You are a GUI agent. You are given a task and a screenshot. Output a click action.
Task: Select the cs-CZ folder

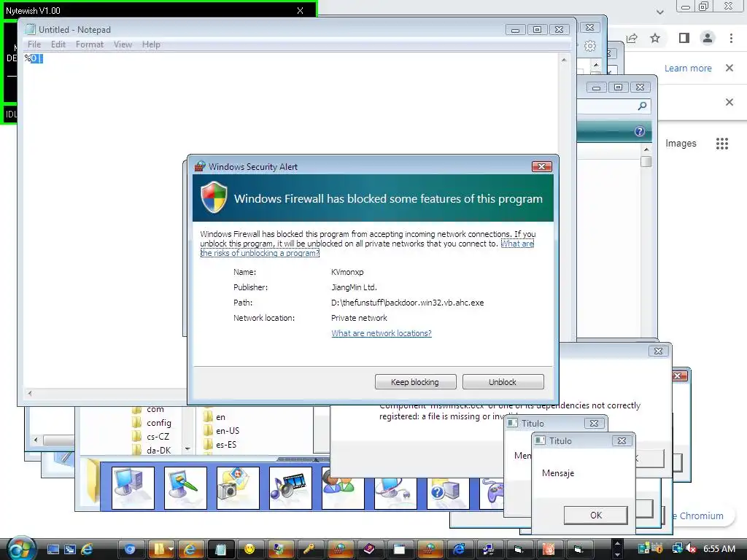pyautogui.click(x=150, y=437)
